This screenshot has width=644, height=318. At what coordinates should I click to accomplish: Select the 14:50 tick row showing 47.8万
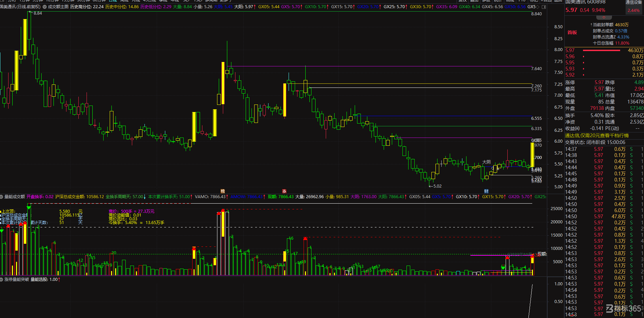604,217
